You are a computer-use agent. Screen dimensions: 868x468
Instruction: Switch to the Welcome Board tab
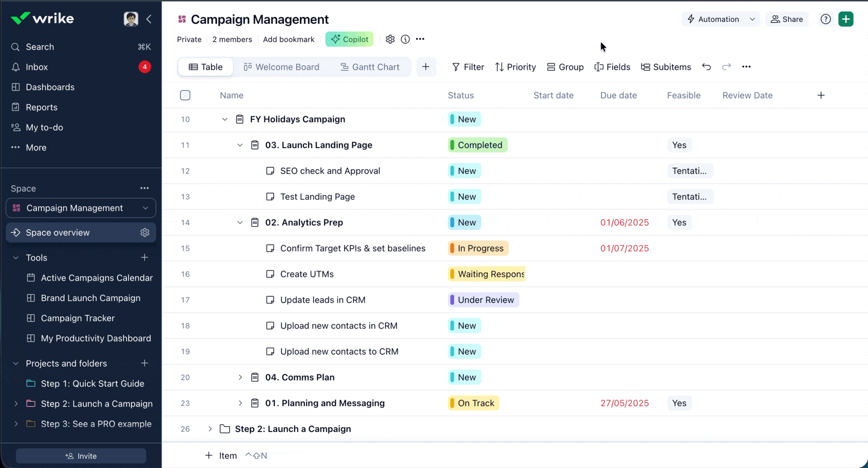click(282, 67)
